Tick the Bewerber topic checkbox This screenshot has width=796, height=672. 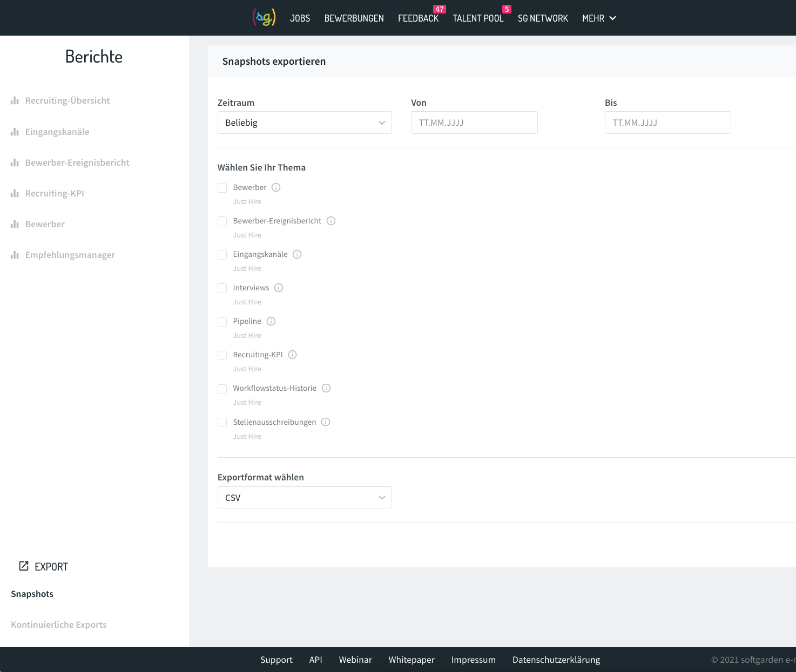(x=222, y=188)
